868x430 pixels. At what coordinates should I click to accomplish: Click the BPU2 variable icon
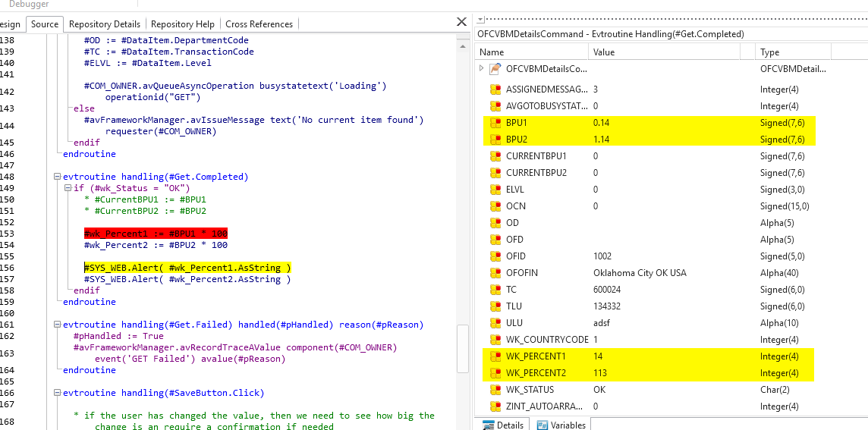point(495,140)
